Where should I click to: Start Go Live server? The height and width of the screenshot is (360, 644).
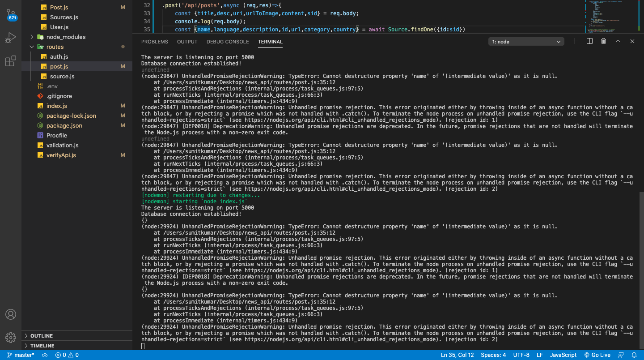(x=597, y=355)
